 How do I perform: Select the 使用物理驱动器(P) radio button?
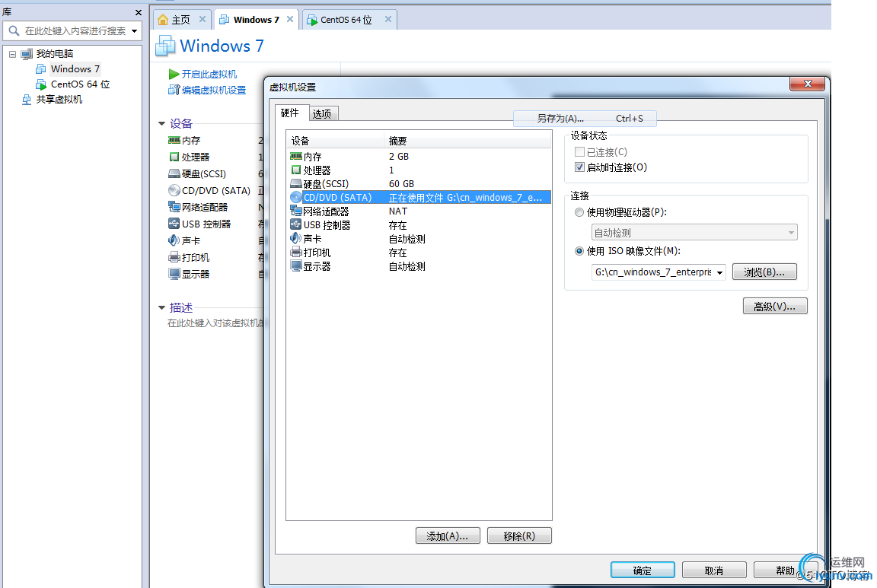[x=579, y=212]
